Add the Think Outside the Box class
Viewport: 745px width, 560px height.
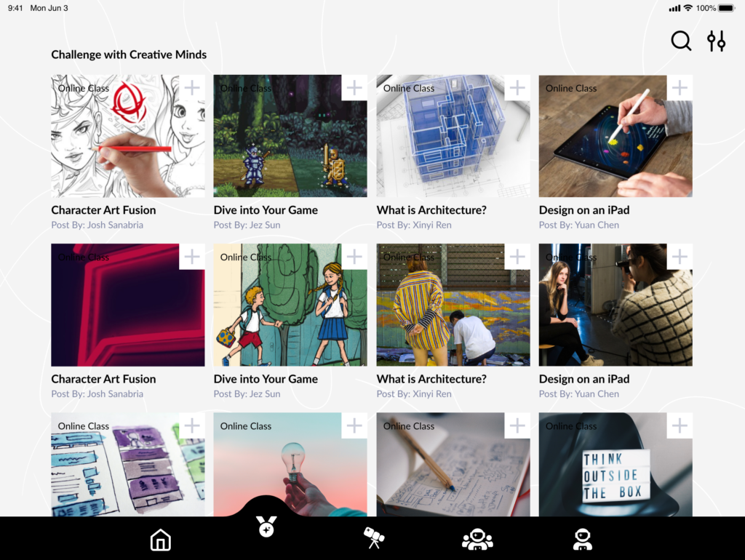[680, 425]
